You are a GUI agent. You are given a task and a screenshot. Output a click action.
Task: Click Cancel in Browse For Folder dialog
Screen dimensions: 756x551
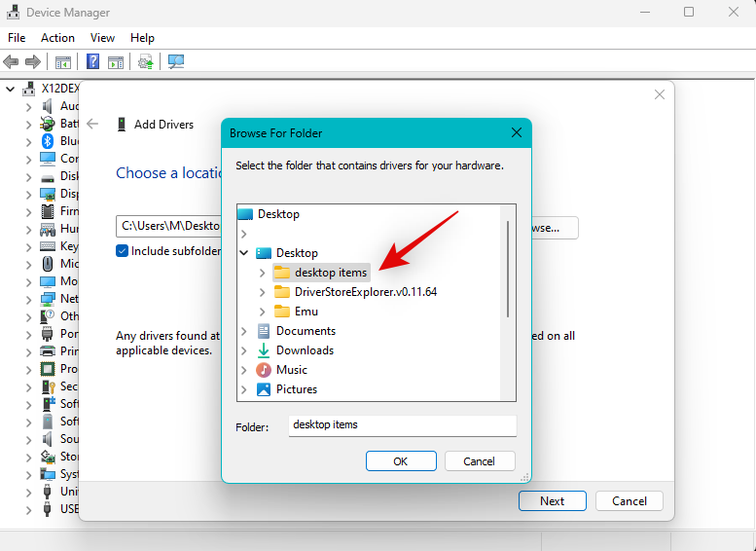480,461
